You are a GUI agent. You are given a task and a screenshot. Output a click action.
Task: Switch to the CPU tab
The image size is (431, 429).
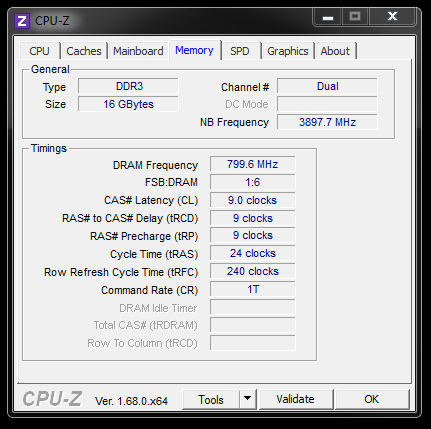click(x=40, y=51)
